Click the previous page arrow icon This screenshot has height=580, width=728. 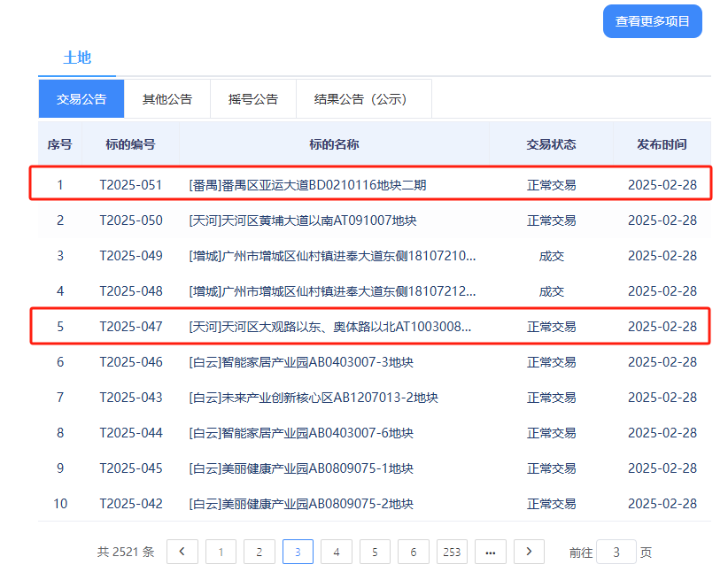point(182,551)
